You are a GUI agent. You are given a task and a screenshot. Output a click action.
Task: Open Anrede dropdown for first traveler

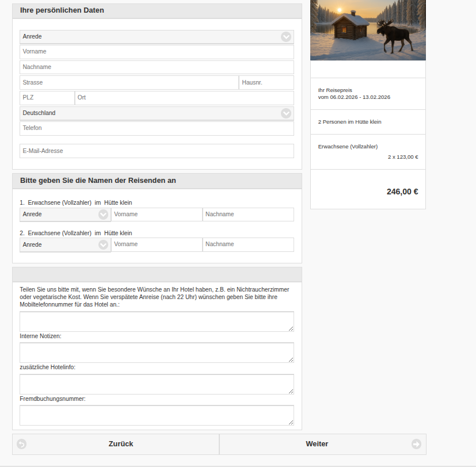[x=65, y=215]
